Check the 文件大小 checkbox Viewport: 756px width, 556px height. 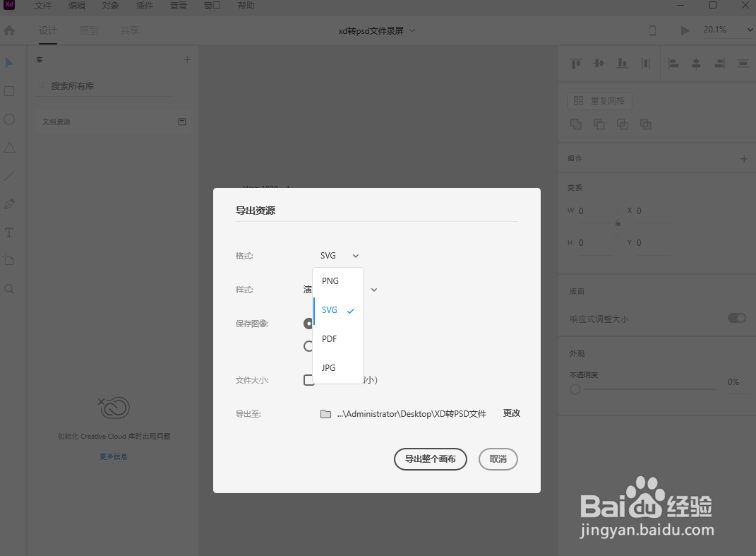pyautogui.click(x=308, y=379)
